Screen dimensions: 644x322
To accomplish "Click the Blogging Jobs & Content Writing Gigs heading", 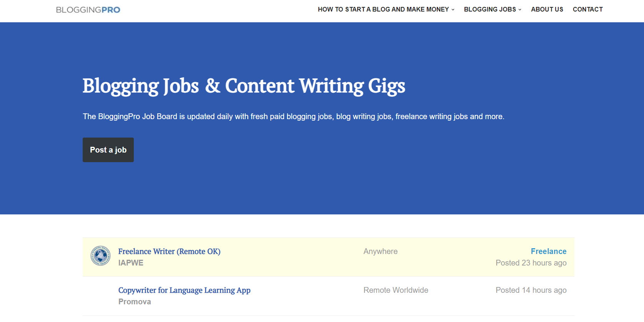I will 244,86.
